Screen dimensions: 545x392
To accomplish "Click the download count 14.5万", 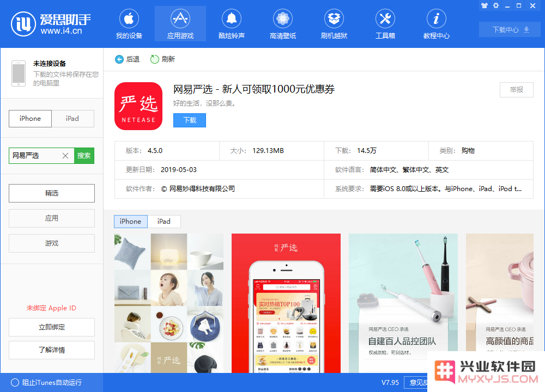I will click(367, 151).
